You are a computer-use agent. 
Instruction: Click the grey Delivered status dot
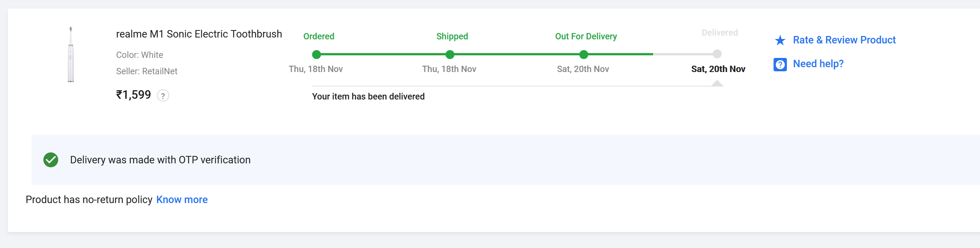(717, 54)
